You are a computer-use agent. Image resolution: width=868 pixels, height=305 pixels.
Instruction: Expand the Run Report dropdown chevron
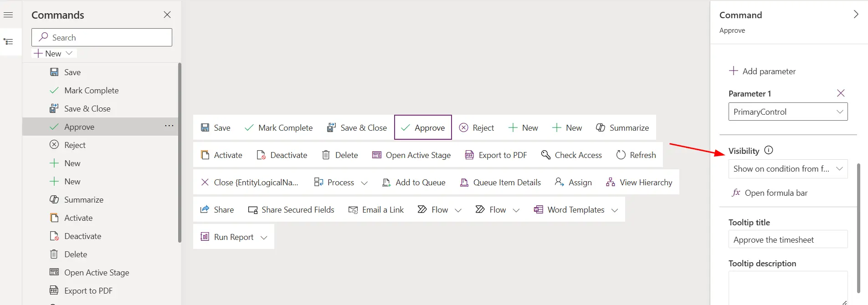point(264,237)
